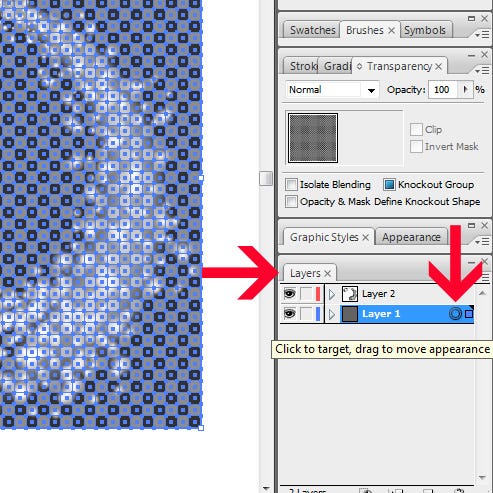
Task: Select the Layer 2 row by name
Action: [378, 294]
